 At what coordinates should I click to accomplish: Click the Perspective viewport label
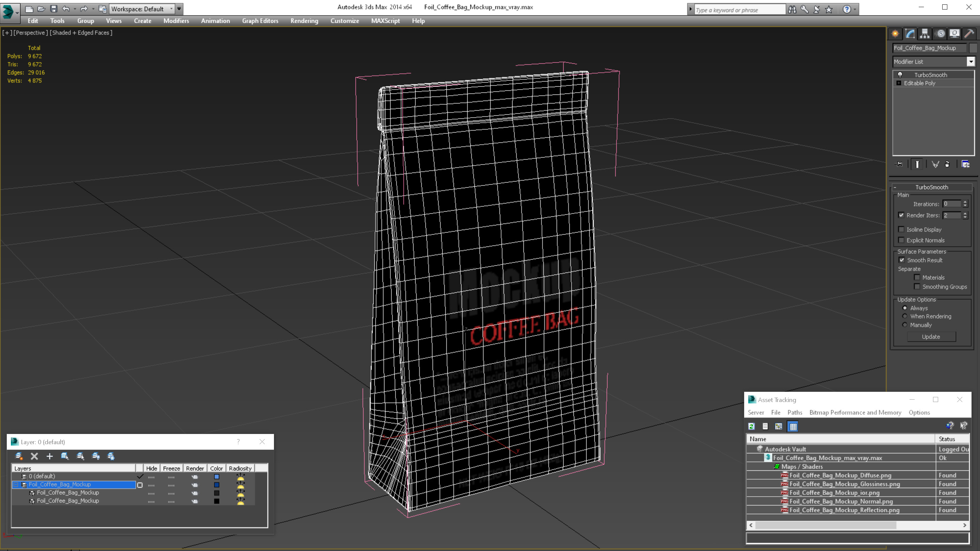click(30, 33)
